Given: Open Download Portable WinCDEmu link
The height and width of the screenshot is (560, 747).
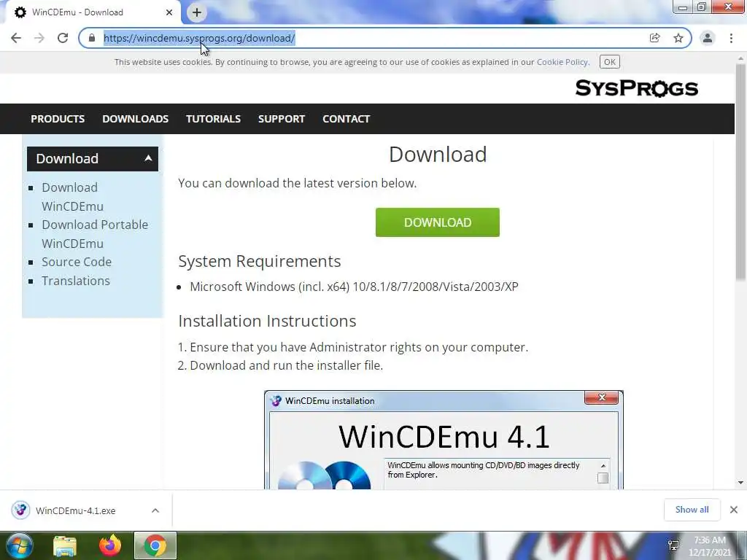Looking at the screenshot, I should click(x=95, y=234).
